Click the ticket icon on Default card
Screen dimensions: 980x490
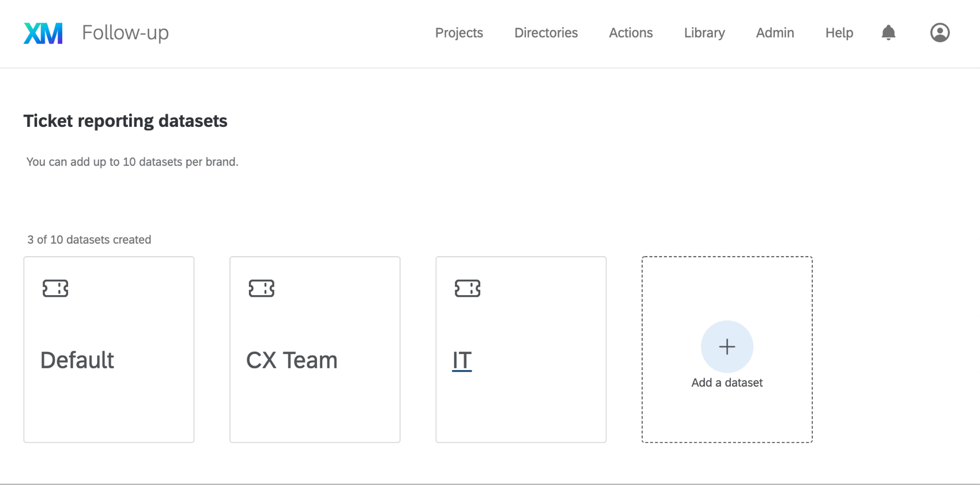tap(55, 288)
